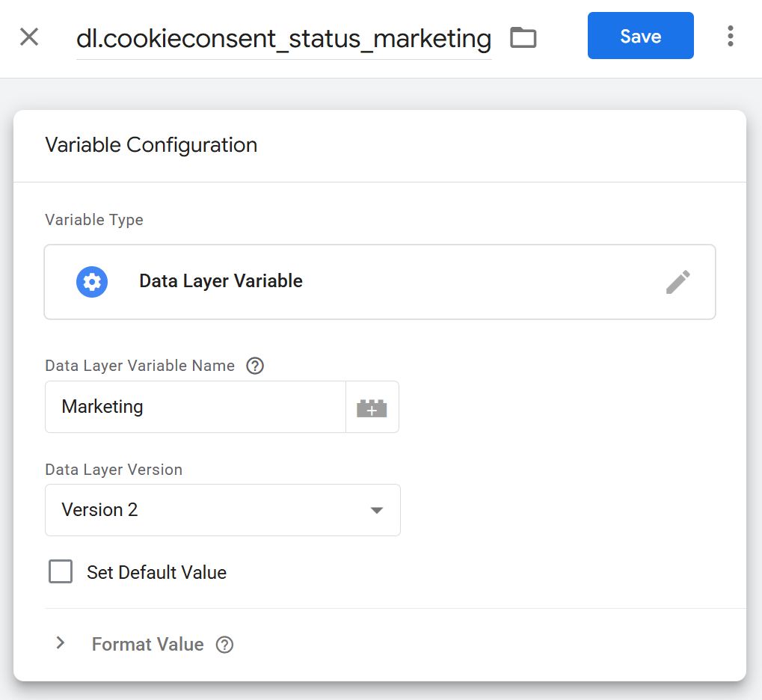Click the arrow on the Version 2 dropdown

377,510
